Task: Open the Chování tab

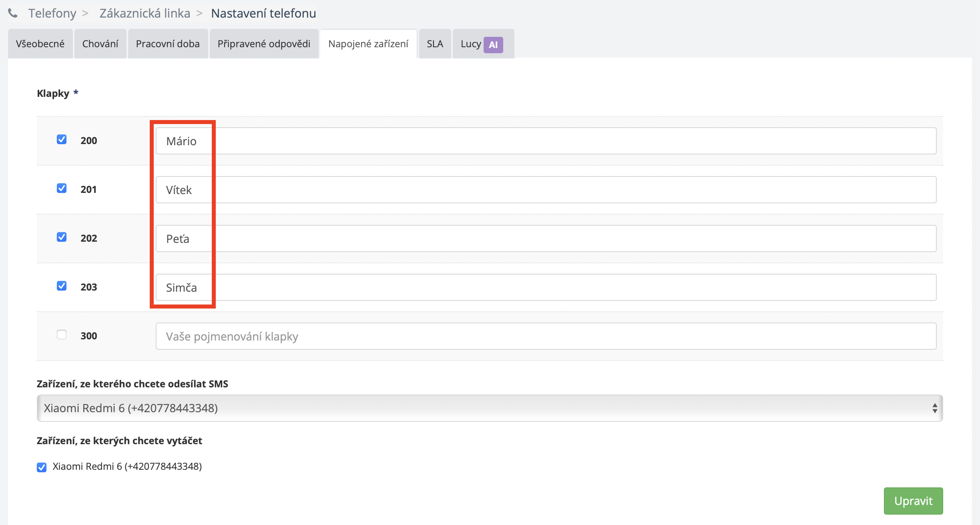Action: pyautogui.click(x=100, y=44)
